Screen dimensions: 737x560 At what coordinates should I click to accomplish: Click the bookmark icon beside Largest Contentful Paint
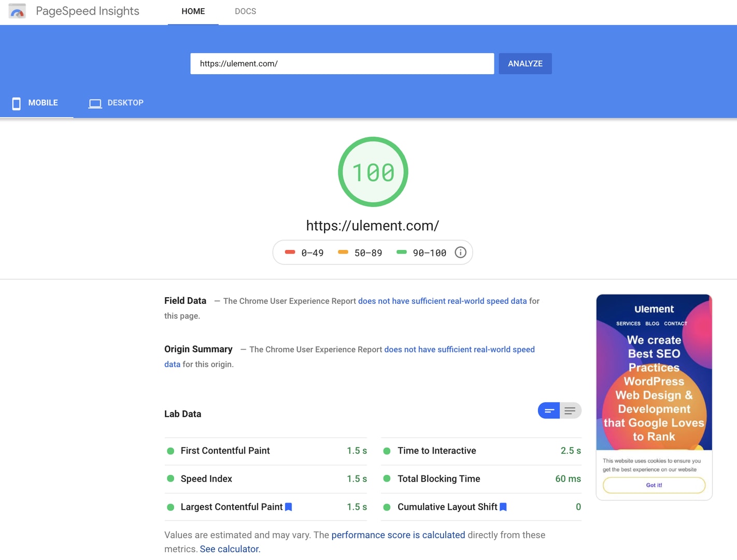pyautogui.click(x=289, y=507)
